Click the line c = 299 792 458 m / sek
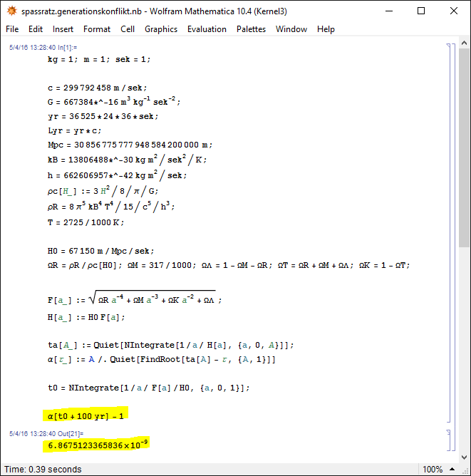The width and height of the screenshot is (471, 476). [97, 88]
